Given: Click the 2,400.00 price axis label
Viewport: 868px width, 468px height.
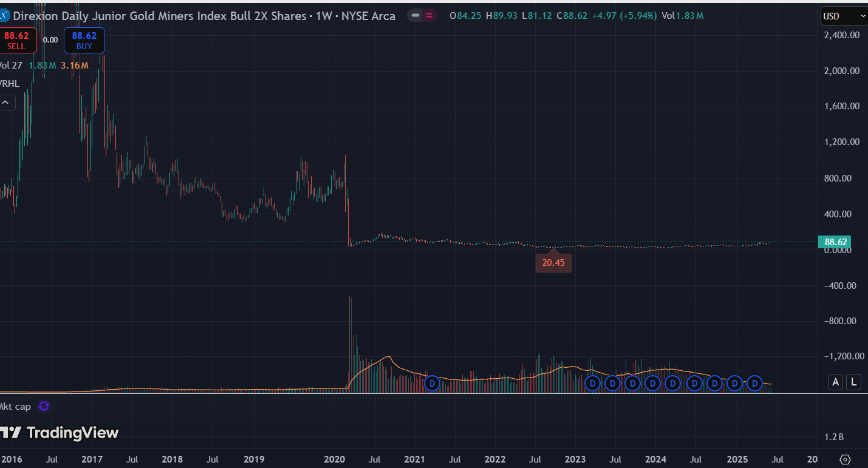Looking at the screenshot, I should point(841,35).
